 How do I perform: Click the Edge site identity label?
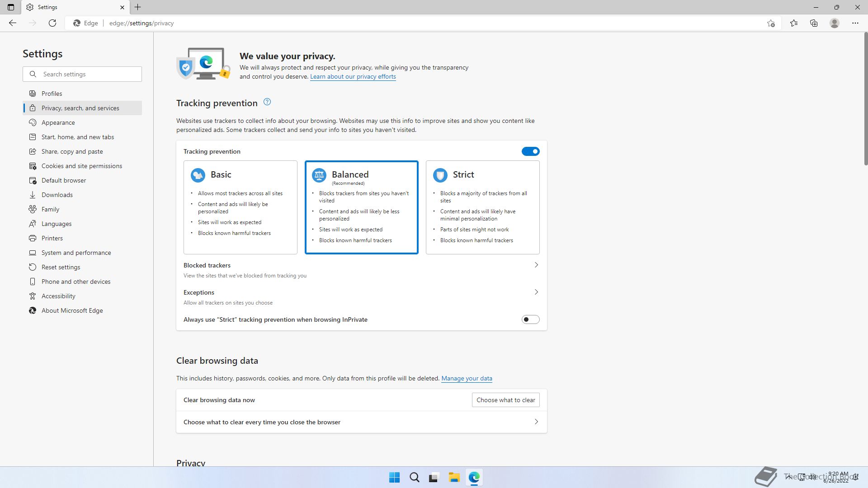[x=86, y=23]
